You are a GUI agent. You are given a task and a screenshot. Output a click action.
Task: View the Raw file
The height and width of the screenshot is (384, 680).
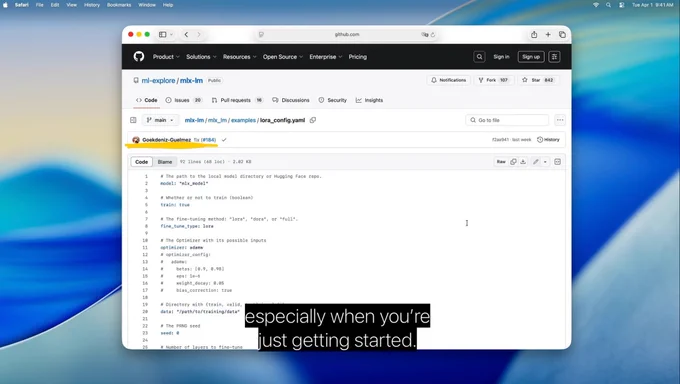click(501, 162)
